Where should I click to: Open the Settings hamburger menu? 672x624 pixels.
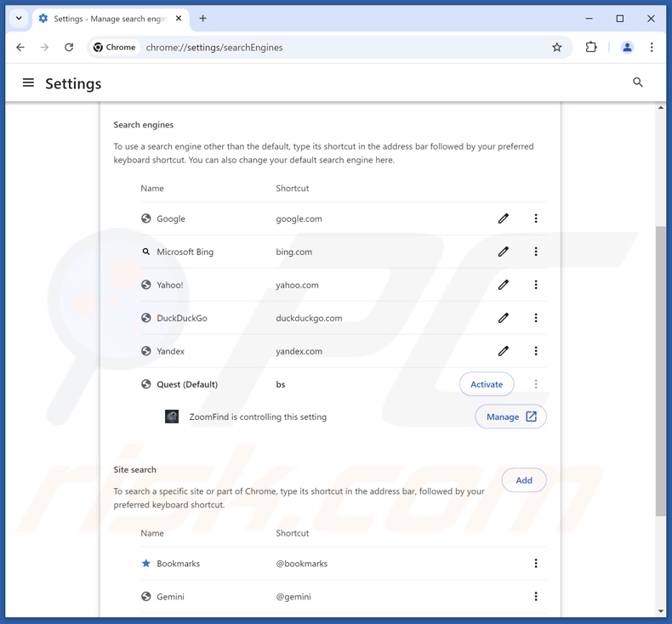(28, 82)
